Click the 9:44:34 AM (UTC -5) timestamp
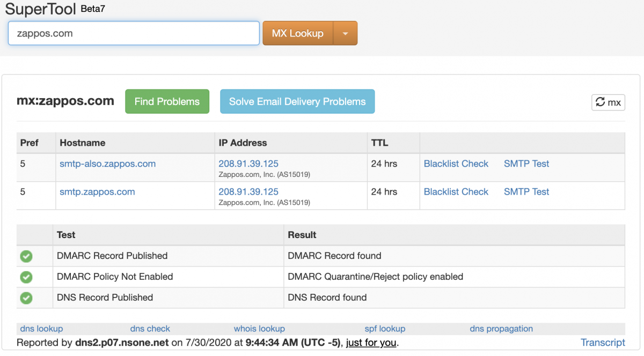 [x=292, y=342]
